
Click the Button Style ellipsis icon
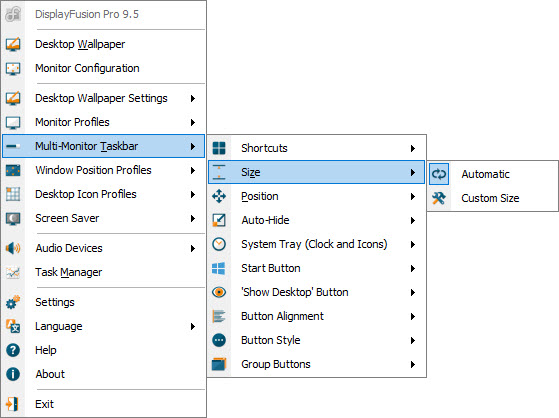pyautogui.click(x=219, y=340)
